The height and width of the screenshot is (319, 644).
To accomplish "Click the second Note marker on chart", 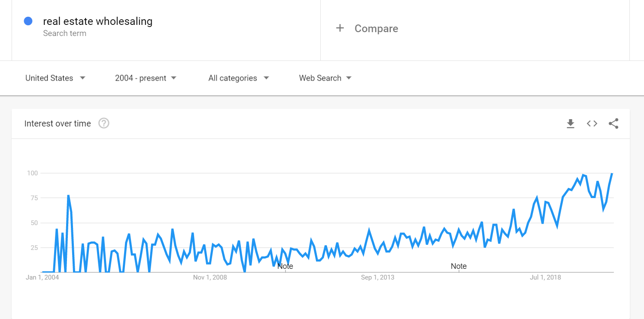I will point(459,266).
